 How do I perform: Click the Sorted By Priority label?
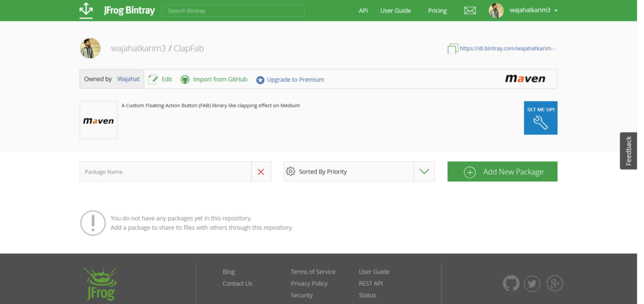pyautogui.click(x=323, y=172)
